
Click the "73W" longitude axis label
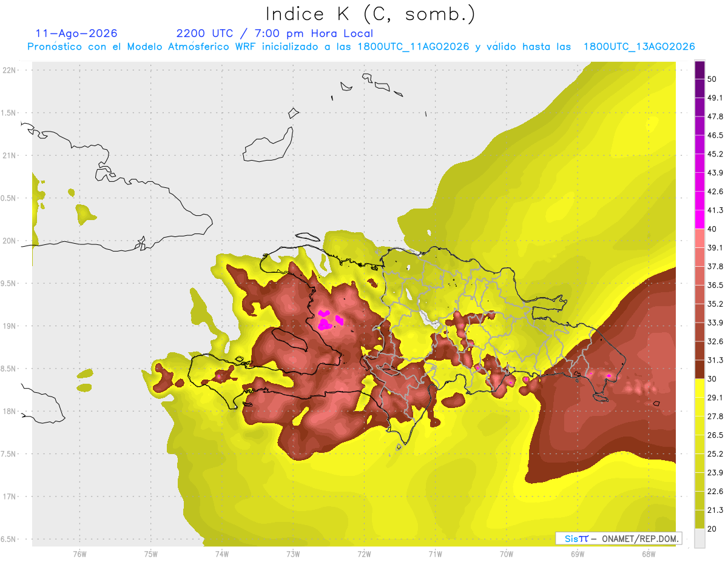tap(292, 554)
